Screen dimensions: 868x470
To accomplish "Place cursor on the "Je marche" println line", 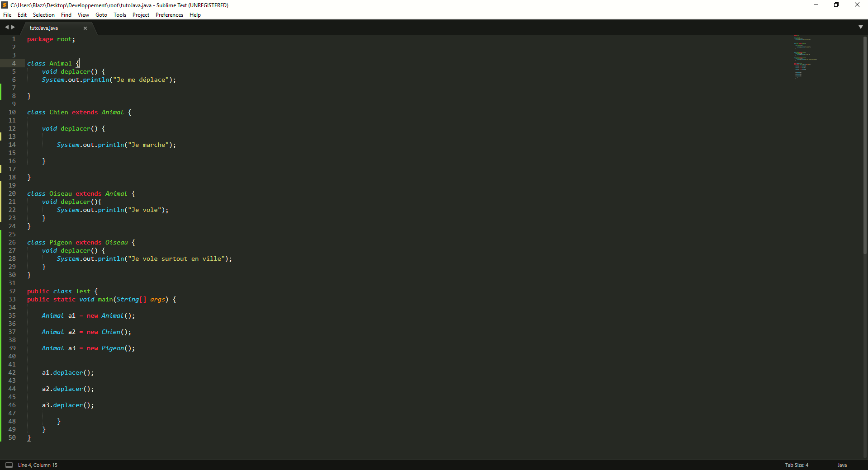I will coord(116,145).
